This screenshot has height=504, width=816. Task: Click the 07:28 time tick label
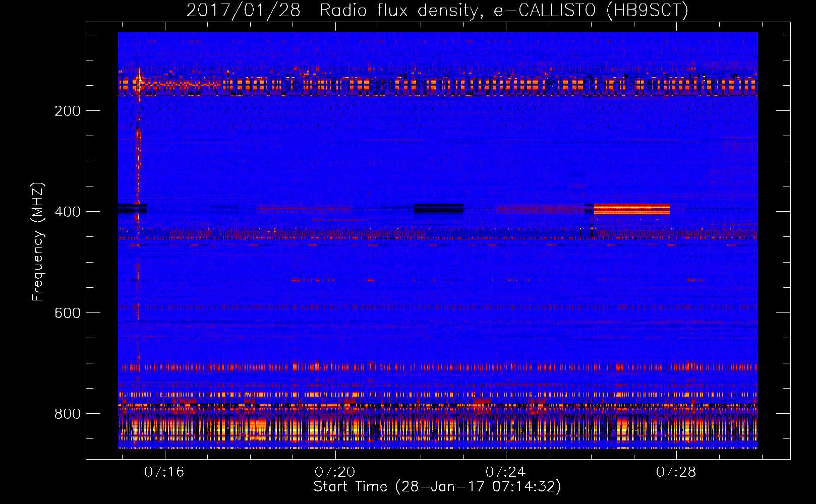point(676,472)
